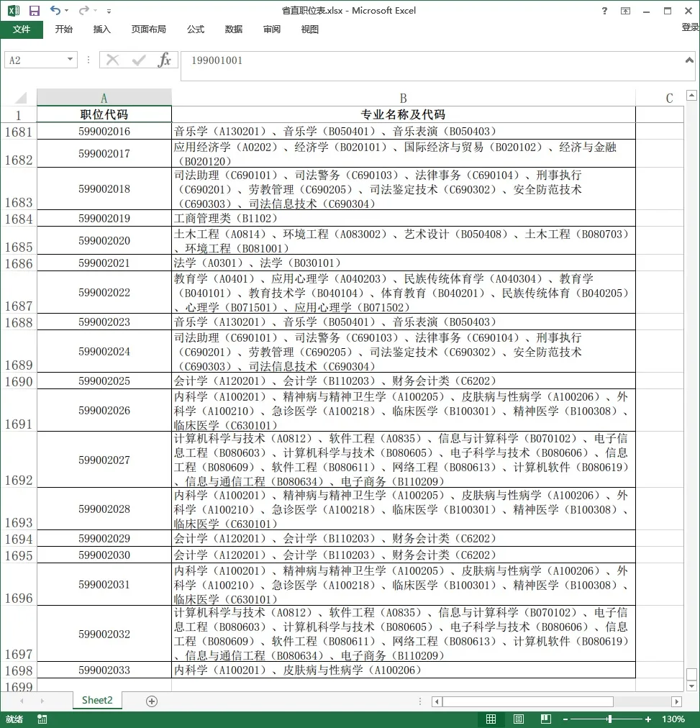
Task: Click the zoom slider handle
Action: pyautogui.click(x=609, y=719)
